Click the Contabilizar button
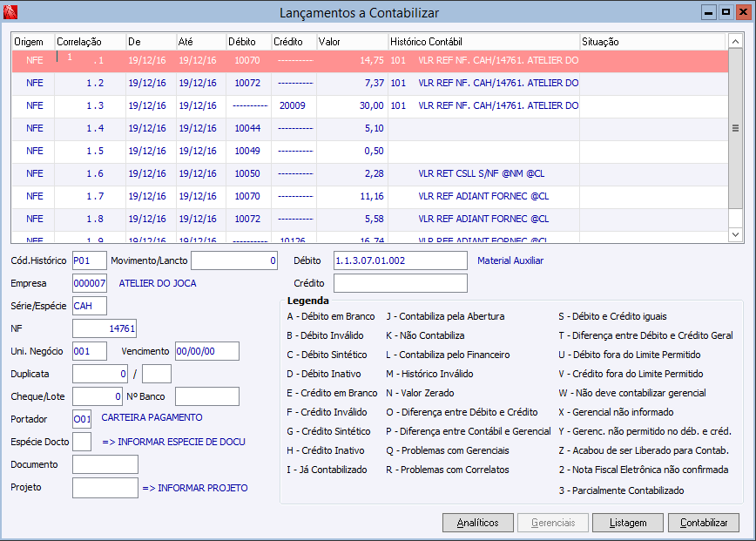Screen dimensions: 756x541 tap(703, 523)
